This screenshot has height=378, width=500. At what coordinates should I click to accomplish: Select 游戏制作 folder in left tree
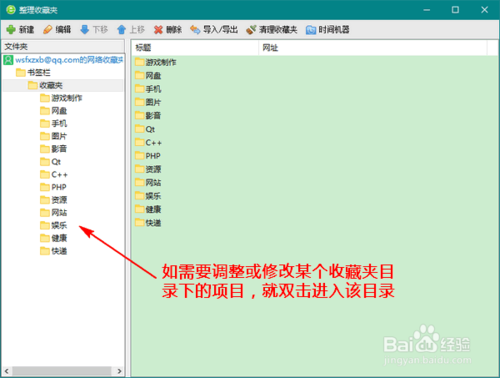click(61, 98)
